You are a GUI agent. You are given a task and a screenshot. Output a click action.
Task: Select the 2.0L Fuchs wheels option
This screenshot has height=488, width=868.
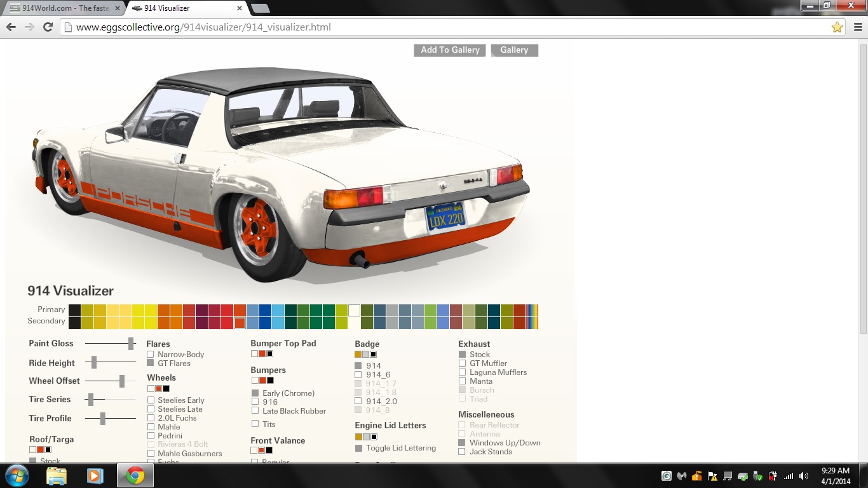point(151,418)
